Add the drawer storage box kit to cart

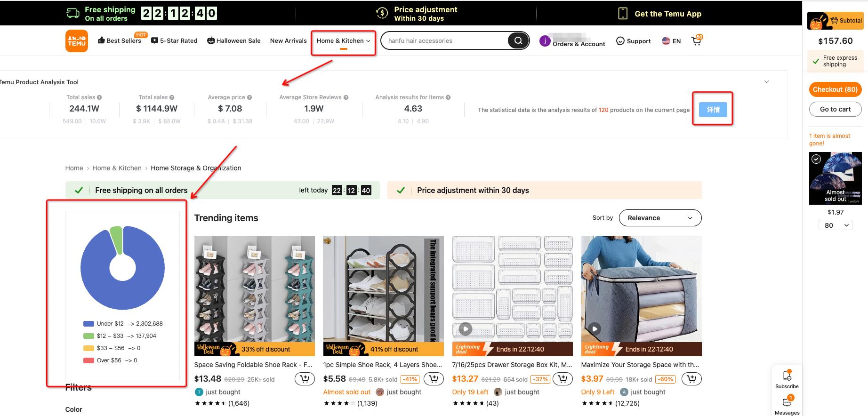[563, 379]
